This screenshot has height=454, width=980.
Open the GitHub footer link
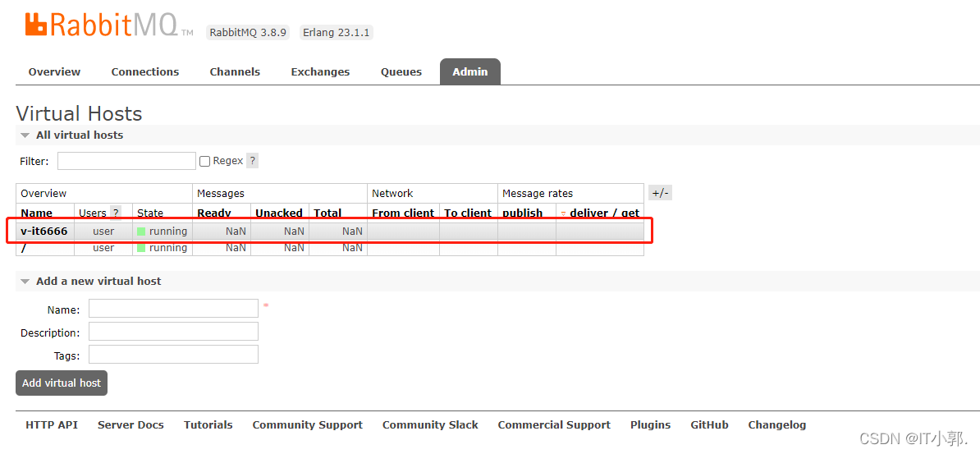click(709, 424)
